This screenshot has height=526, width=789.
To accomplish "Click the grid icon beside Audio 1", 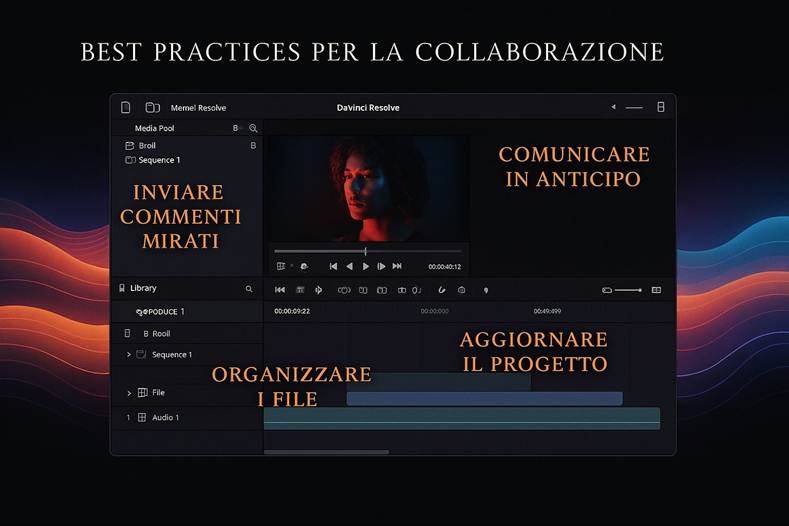I will tap(142, 417).
